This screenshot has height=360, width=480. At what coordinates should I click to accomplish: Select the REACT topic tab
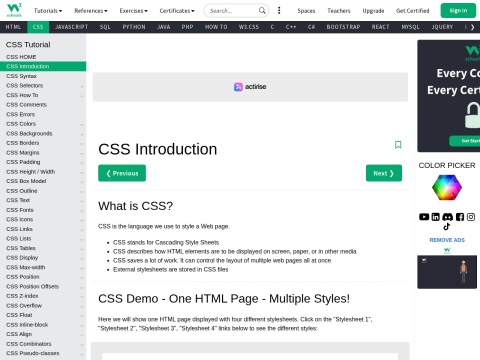(380, 27)
